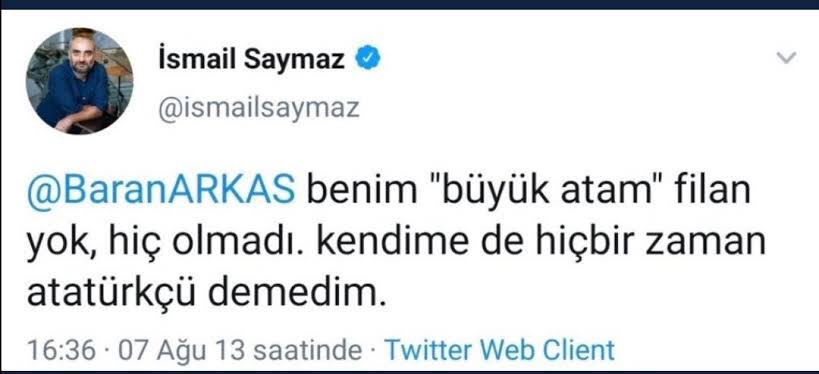819x374 pixels.
Task: Click the 16:36 tweet time
Action: (61, 350)
